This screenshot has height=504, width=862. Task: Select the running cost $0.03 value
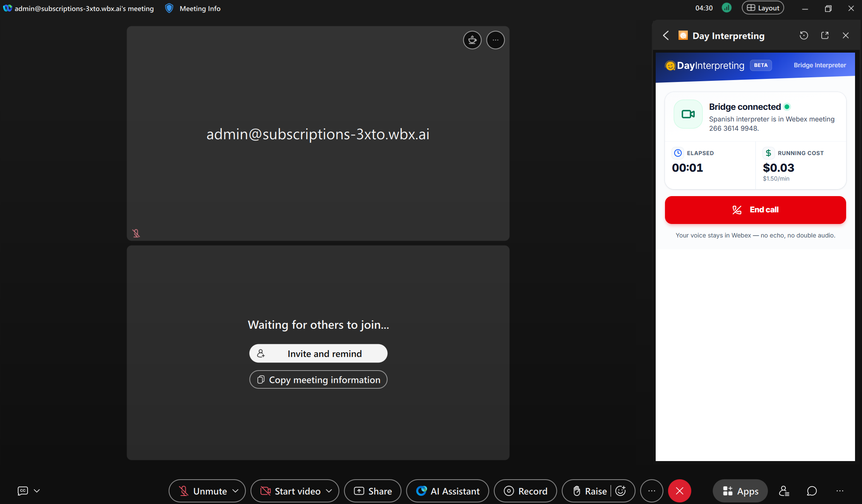pyautogui.click(x=778, y=168)
